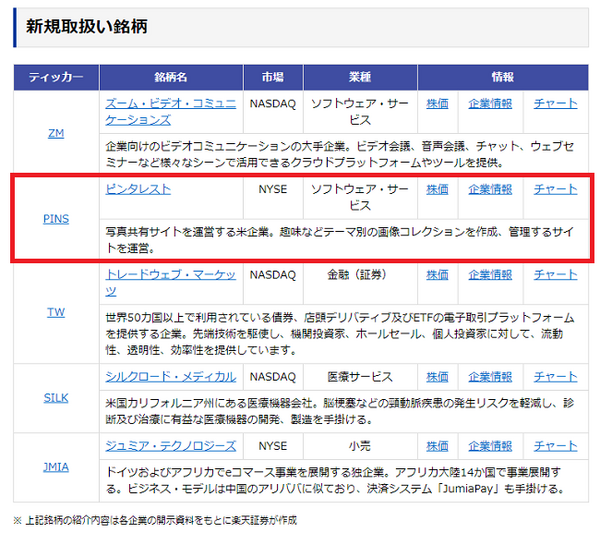
Task: Click SILK description starting 米国カリフォルニア州にある医療機器会社
Action: coord(340,411)
